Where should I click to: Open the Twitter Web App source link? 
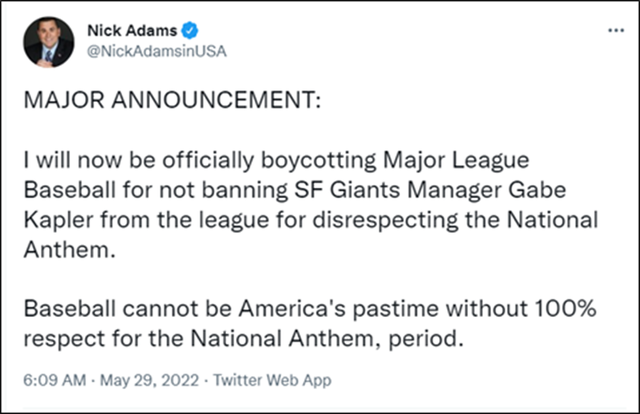click(x=269, y=380)
